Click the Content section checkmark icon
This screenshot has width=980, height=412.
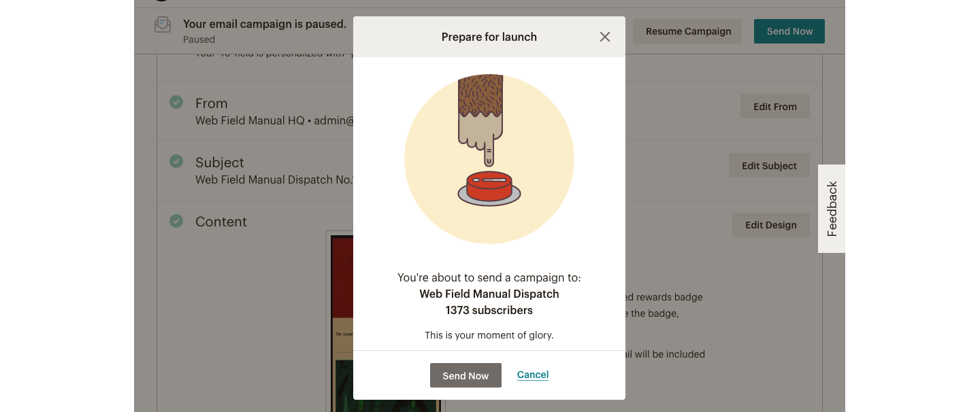tap(176, 221)
